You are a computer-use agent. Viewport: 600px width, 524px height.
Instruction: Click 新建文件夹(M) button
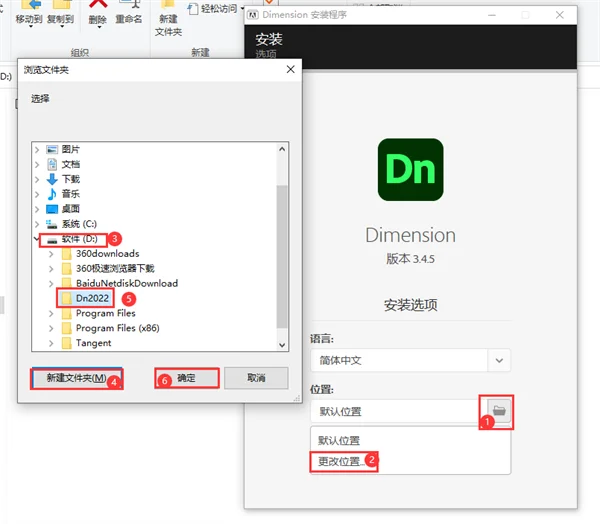click(77, 378)
